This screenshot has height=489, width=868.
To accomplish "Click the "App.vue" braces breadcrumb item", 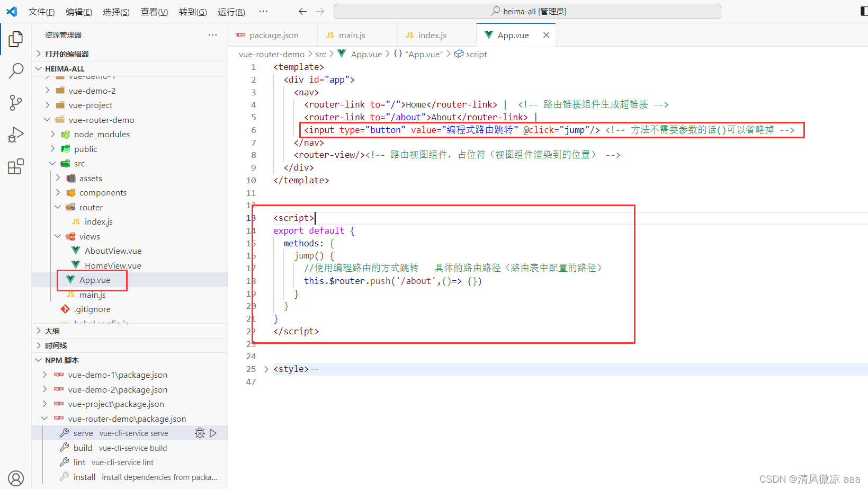I will pyautogui.click(x=418, y=54).
